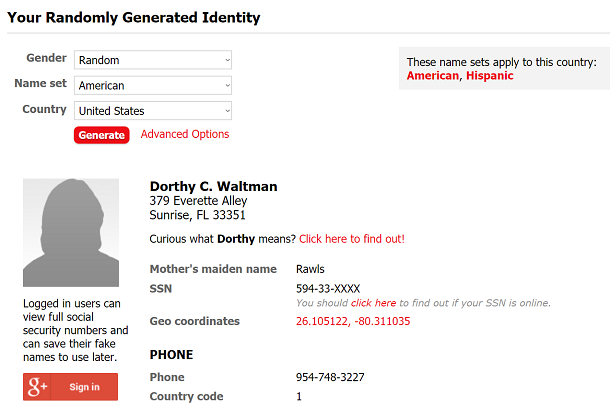Click the Country dropdown arrow chevron
610x407 pixels.
(228, 111)
